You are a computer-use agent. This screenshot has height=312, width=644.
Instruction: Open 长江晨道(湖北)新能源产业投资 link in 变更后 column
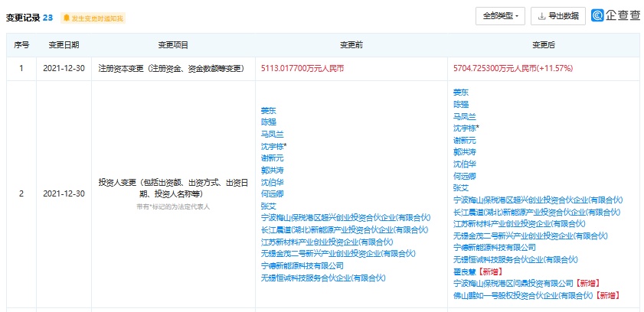tap(537, 212)
